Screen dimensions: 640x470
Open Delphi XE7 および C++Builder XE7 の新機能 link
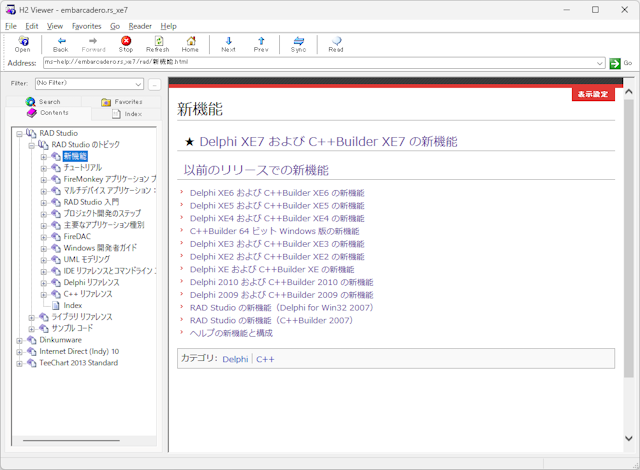pyautogui.click(x=328, y=142)
